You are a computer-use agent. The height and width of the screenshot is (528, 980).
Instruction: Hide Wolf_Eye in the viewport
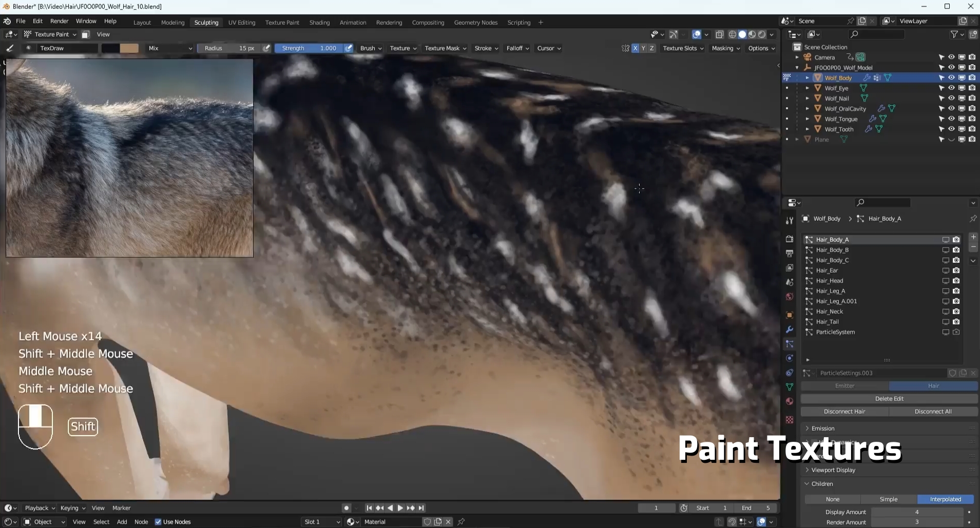pyautogui.click(x=951, y=88)
